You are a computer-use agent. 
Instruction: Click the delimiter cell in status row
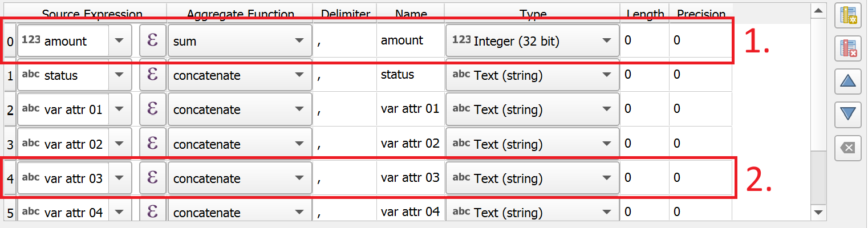coord(344,75)
